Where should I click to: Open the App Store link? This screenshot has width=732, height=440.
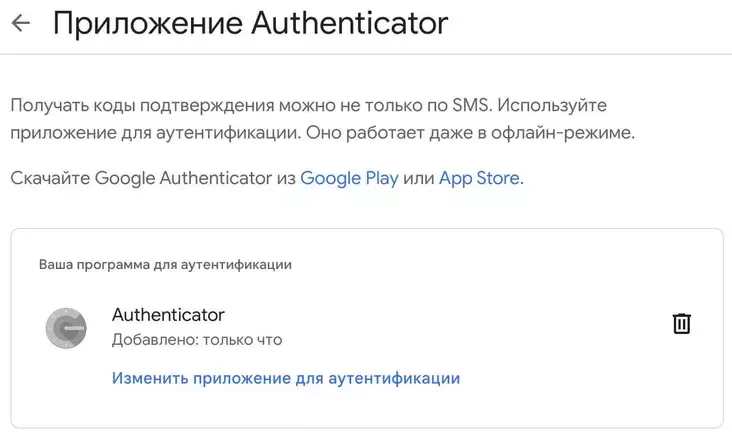(x=480, y=179)
